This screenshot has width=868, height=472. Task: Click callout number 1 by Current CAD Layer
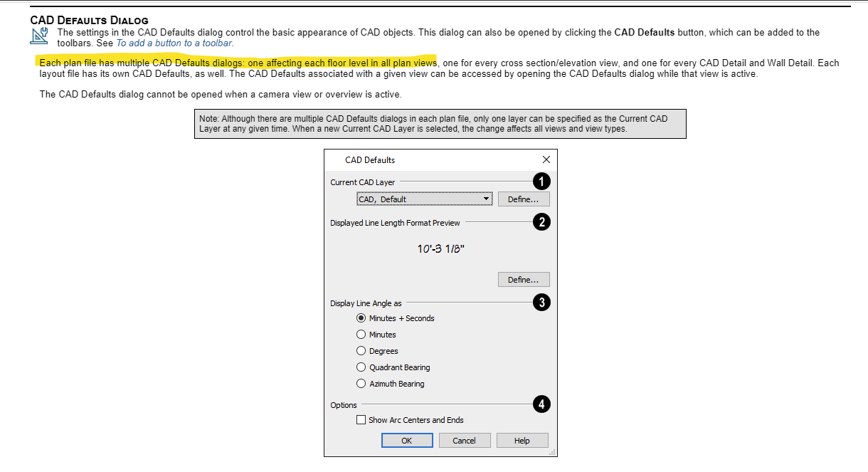coord(541,181)
